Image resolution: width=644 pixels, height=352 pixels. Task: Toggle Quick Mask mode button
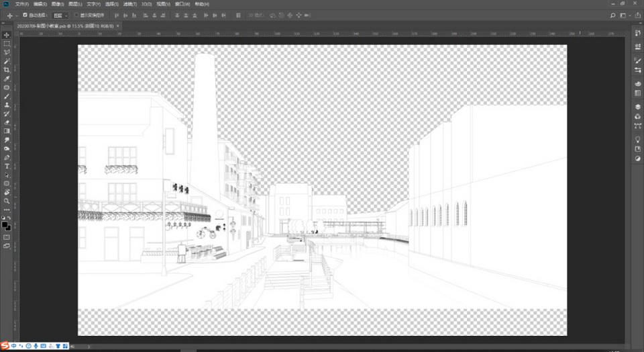[7, 237]
